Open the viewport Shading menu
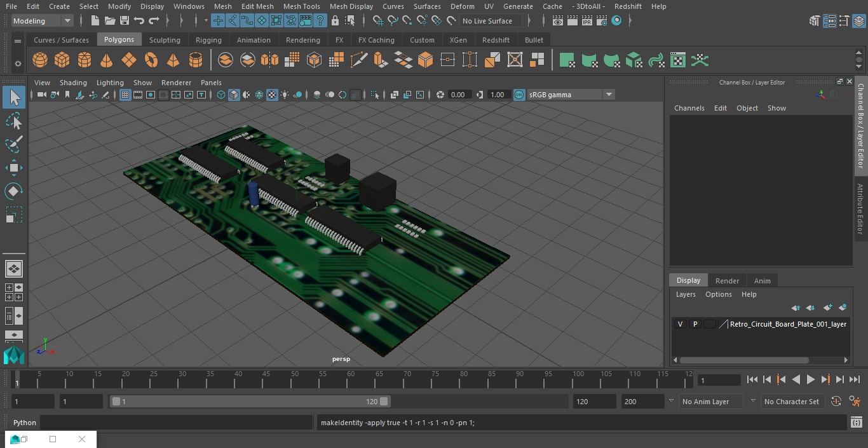 [73, 83]
